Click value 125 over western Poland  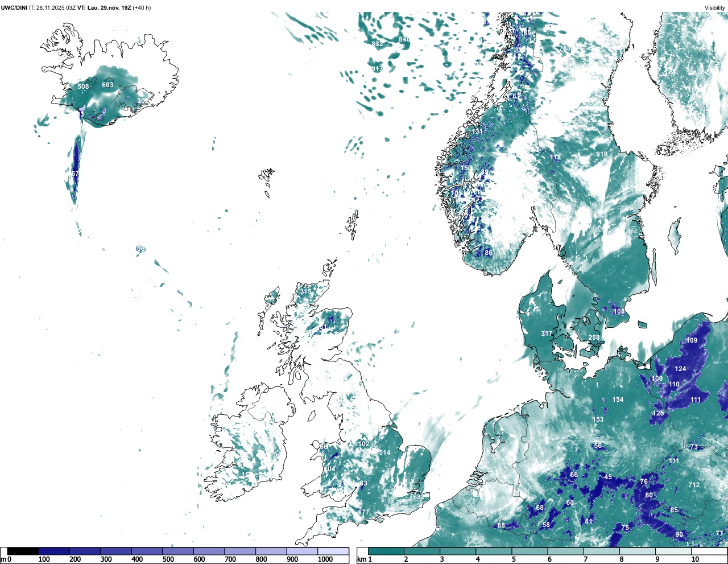point(658,413)
